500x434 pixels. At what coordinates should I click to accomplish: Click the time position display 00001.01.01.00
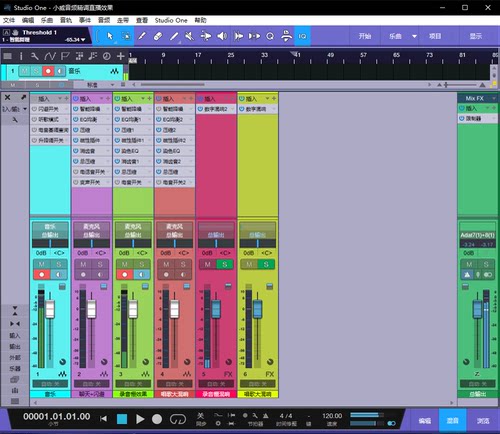click(x=56, y=417)
